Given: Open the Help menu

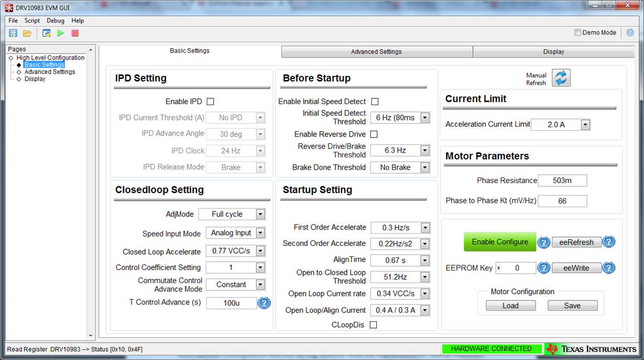Looking at the screenshot, I should click(77, 20).
